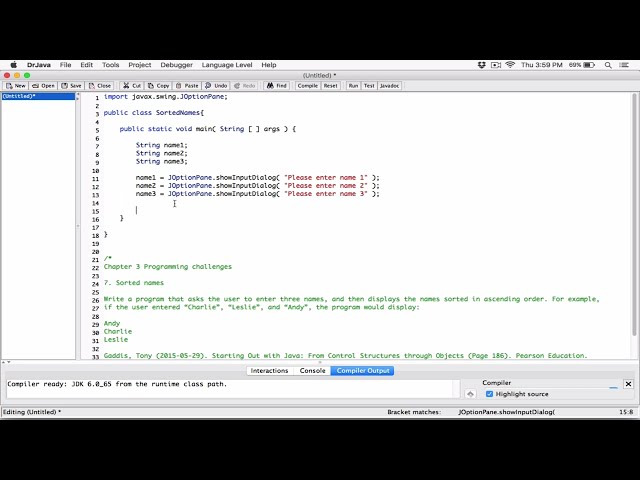Click the screen mirroring icon in the menu bar
The image size is (640, 480).
pyautogui.click(x=496, y=65)
